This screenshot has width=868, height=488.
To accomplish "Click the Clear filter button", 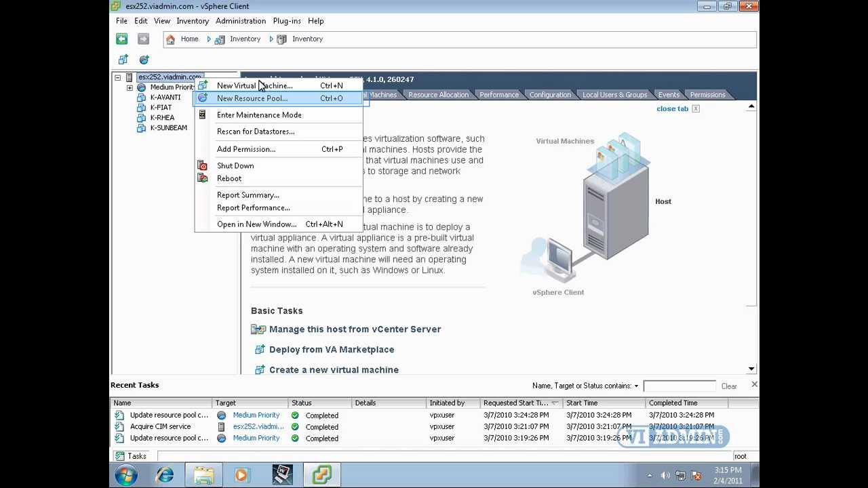I will (x=729, y=386).
